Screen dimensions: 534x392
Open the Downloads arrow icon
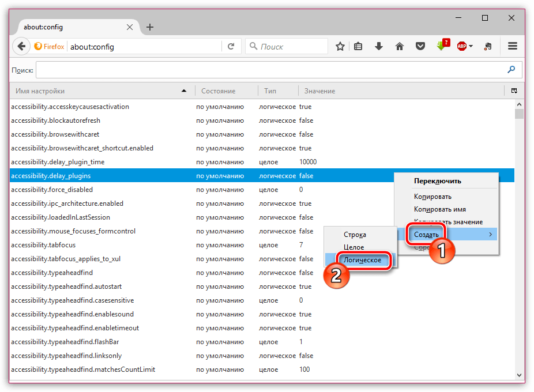[x=379, y=47]
